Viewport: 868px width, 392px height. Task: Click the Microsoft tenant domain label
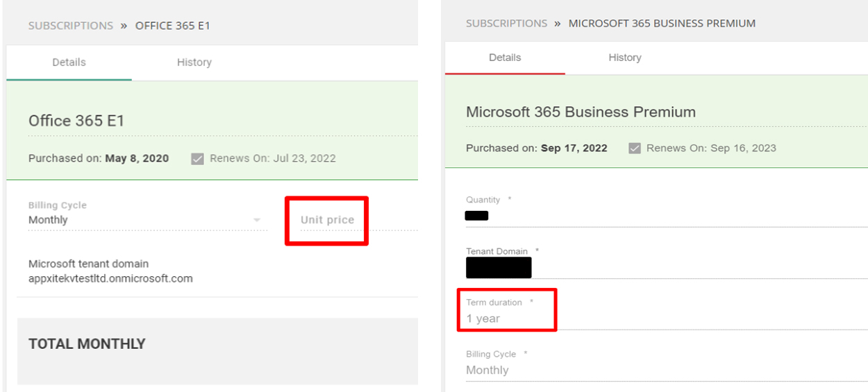pyautogui.click(x=88, y=264)
